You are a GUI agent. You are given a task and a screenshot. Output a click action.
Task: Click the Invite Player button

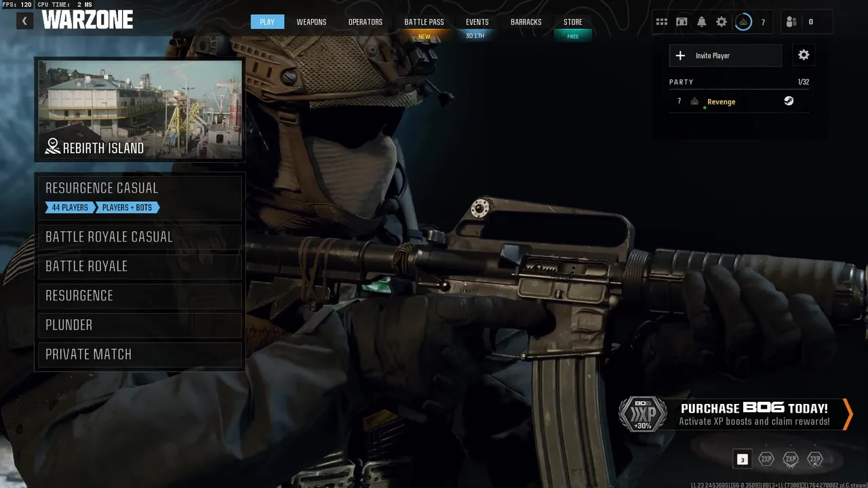pos(726,56)
